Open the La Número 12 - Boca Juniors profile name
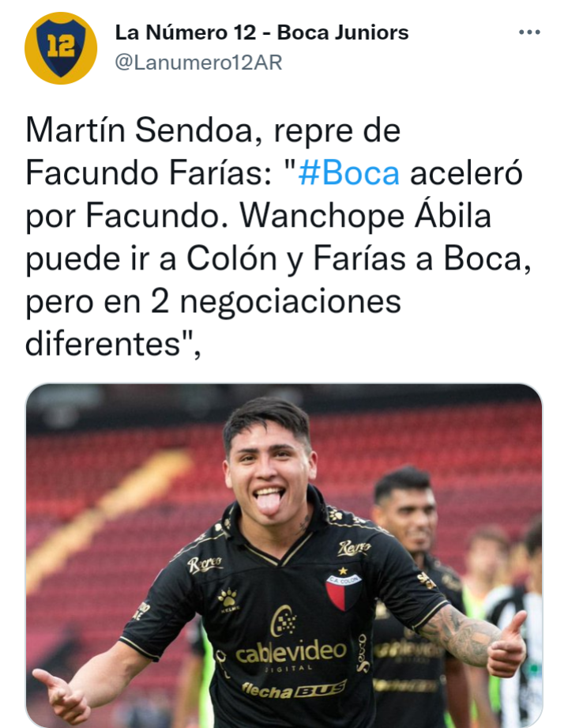Image resolution: width=568 pixels, height=728 pixels. click(261, 32)
